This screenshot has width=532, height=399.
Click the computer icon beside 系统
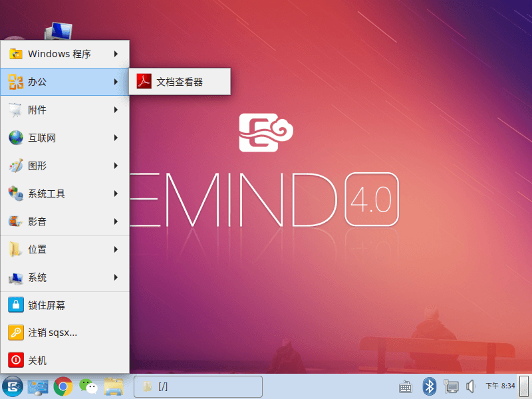[15, 278]
